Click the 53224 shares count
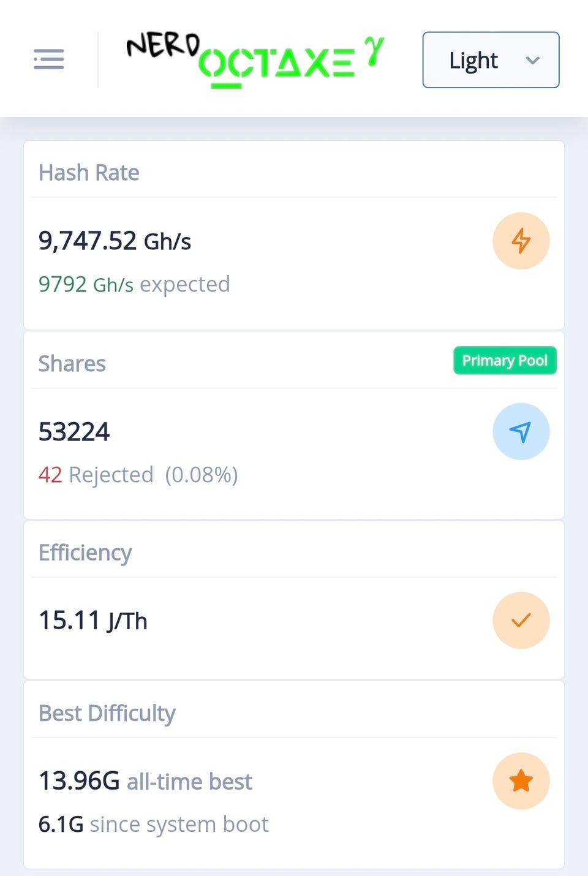 click(x=73, y=432)
